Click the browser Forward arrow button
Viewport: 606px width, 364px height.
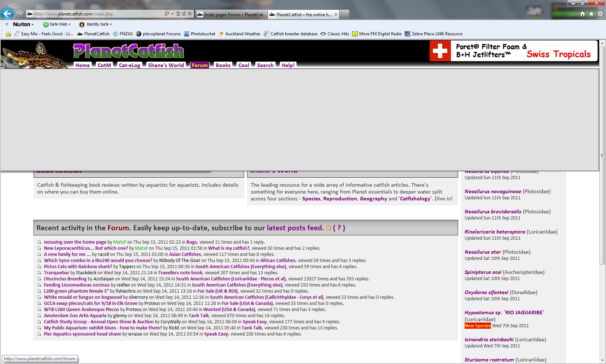(20, 14)
